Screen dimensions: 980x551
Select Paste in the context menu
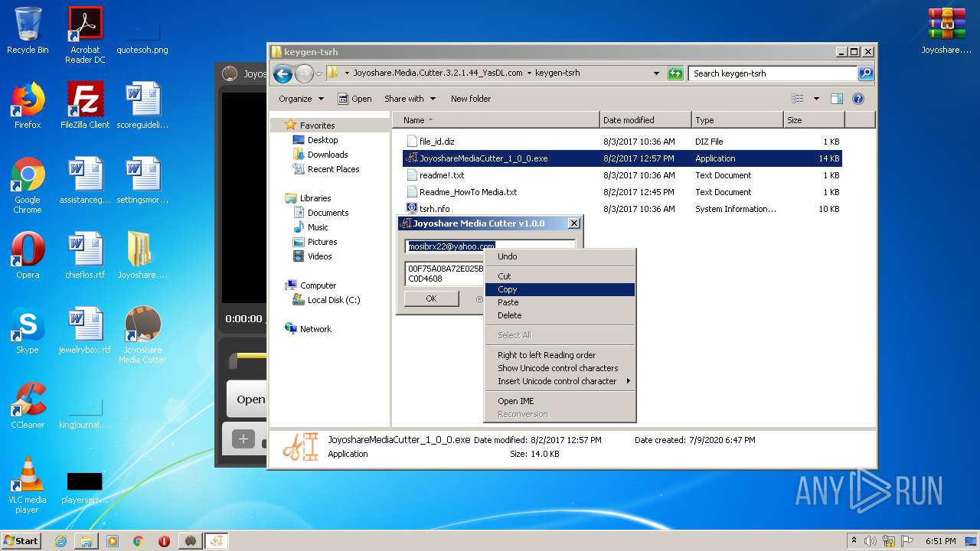(560, 302)
